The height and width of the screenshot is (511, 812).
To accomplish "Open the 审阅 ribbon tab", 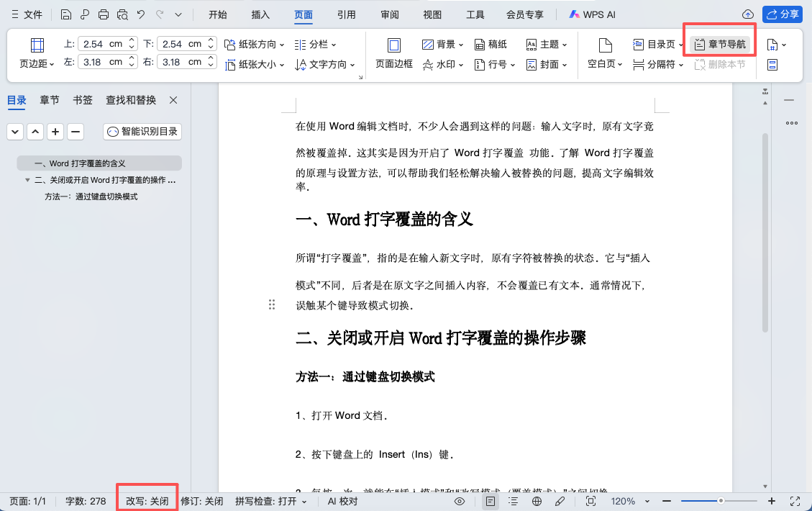I will pos(389,14).
